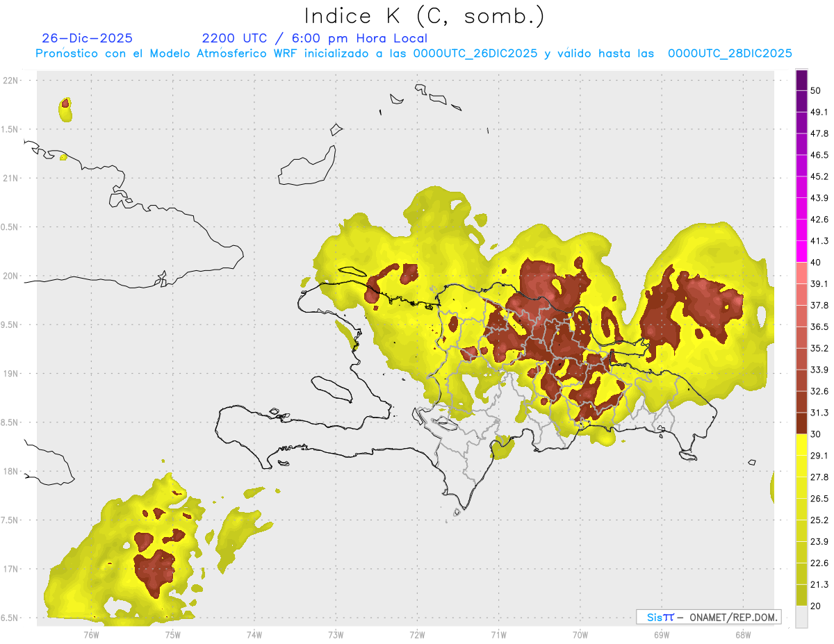834x644 pixels.
Task: Click the color bar label '22.6'
Action: coord(819,563)
